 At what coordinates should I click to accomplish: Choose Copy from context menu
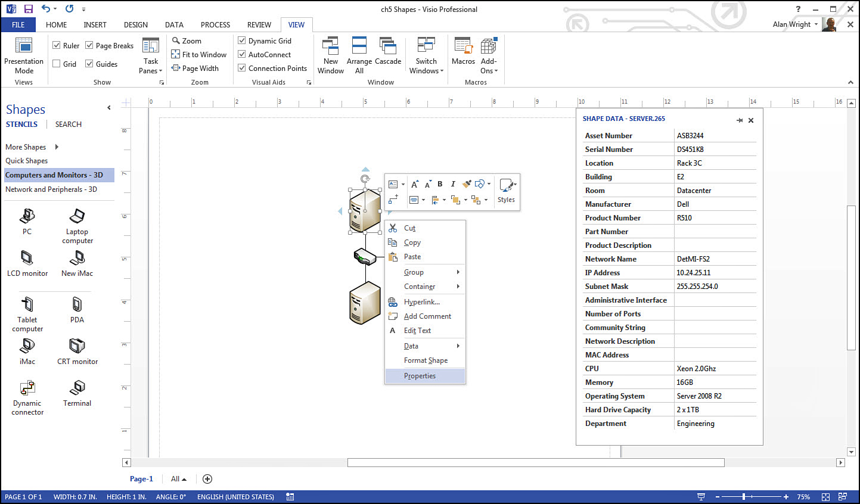click(425, 242)
